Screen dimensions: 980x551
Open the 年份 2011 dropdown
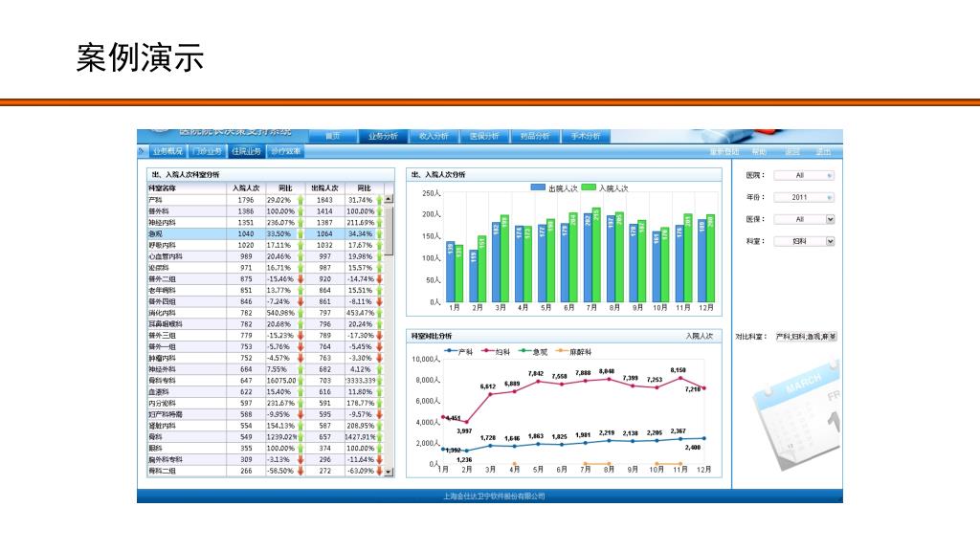804,197
